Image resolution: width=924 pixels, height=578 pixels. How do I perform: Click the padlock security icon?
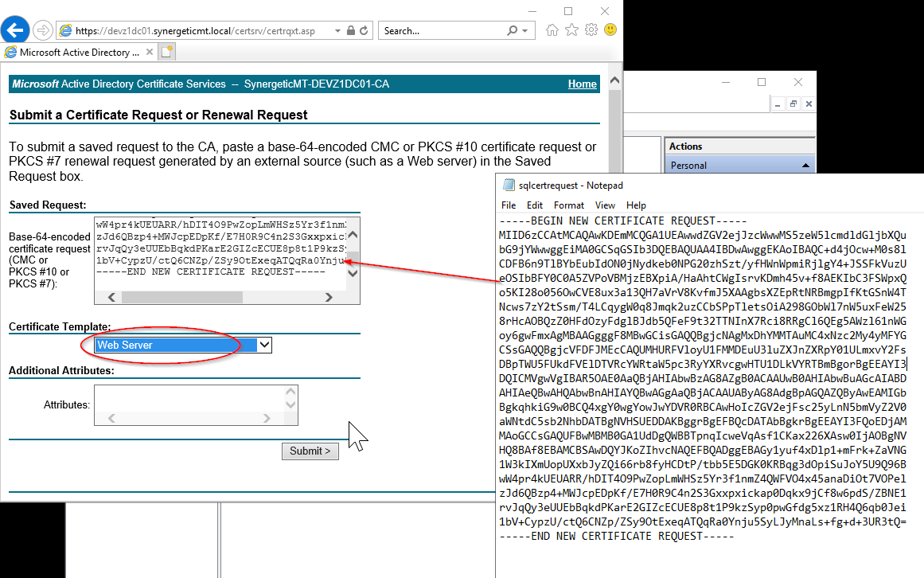coord(351,30)
